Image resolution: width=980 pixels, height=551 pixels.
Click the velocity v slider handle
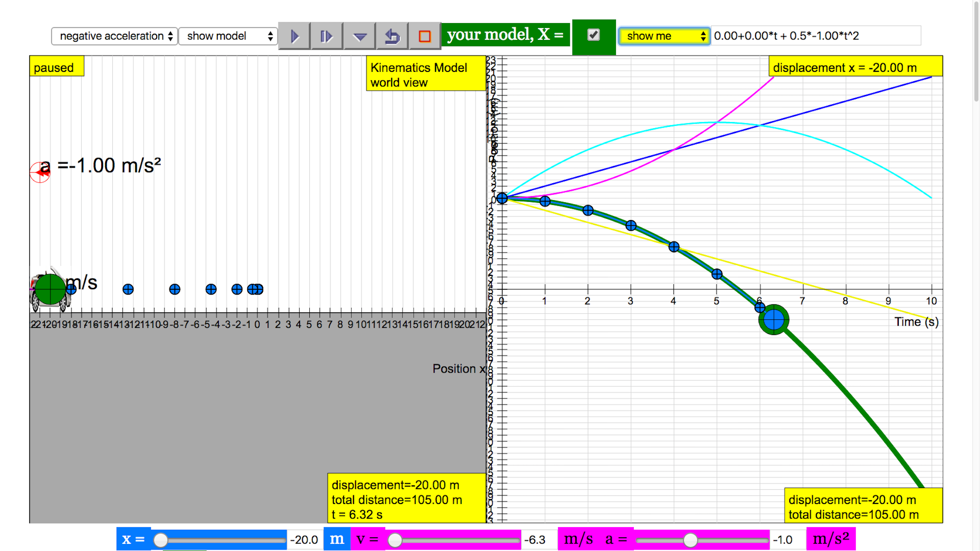[395, 540]
